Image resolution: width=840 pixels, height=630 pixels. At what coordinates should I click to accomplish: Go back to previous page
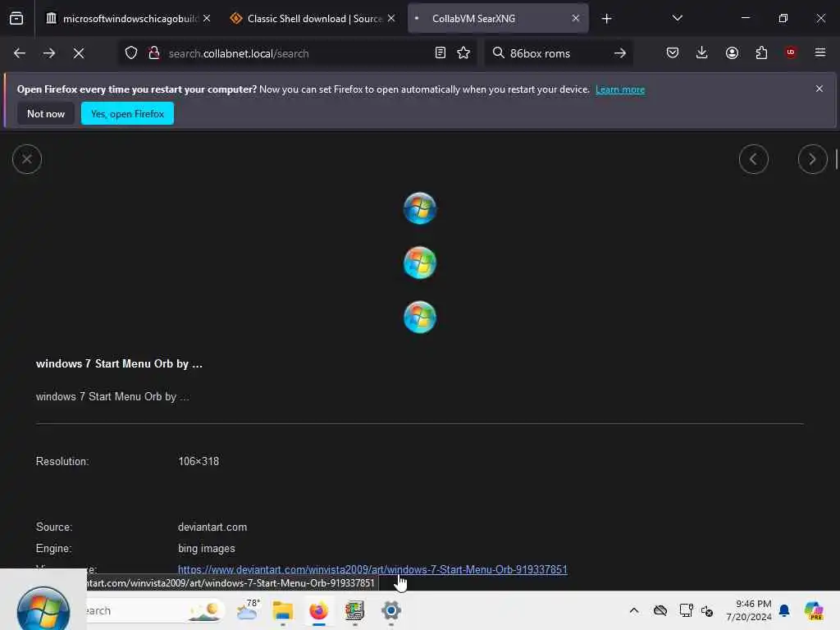click(20, 53)
